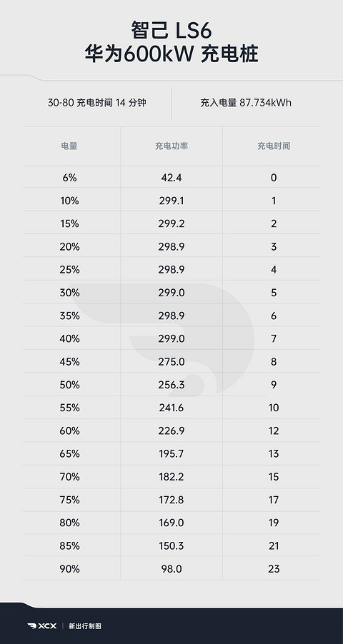Click the 45% battery row cell
Screen dimensions: 343x644
click(x=69, y=362)
